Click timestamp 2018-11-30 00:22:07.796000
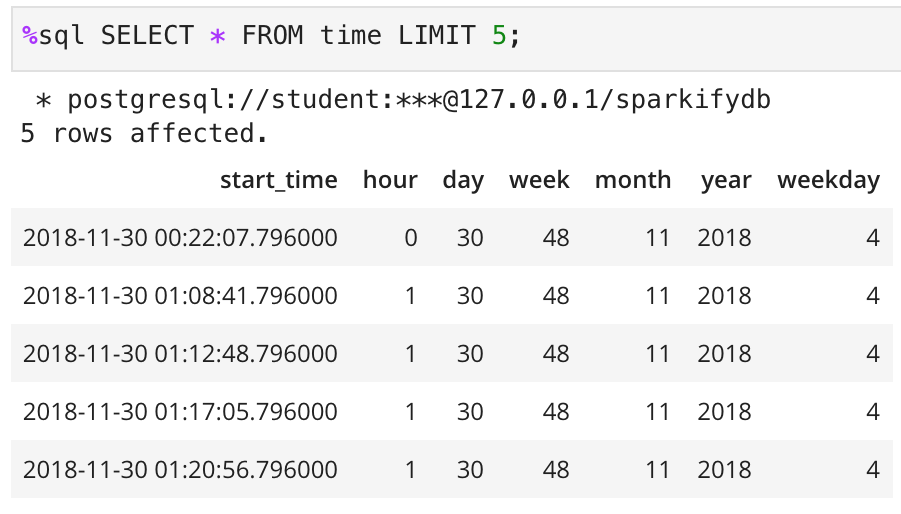Viewport: 901px width, 514px height. tap(180, 238)
